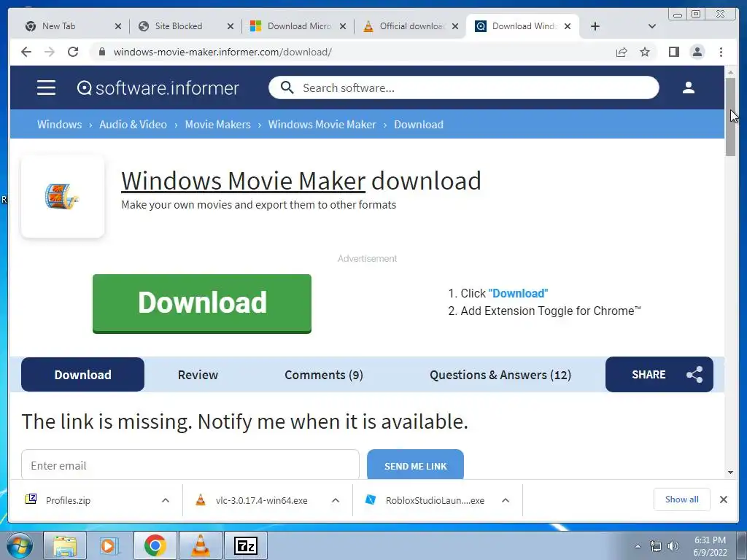Open the share this page icon
747x560 pixels.
622,52
